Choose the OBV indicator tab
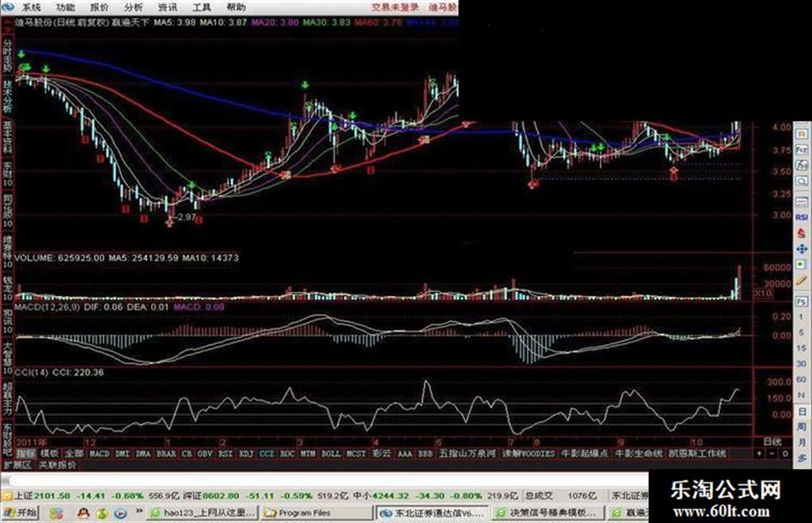Image resolution: width=812 pixels, height=523 pixels. coord(205,453)
